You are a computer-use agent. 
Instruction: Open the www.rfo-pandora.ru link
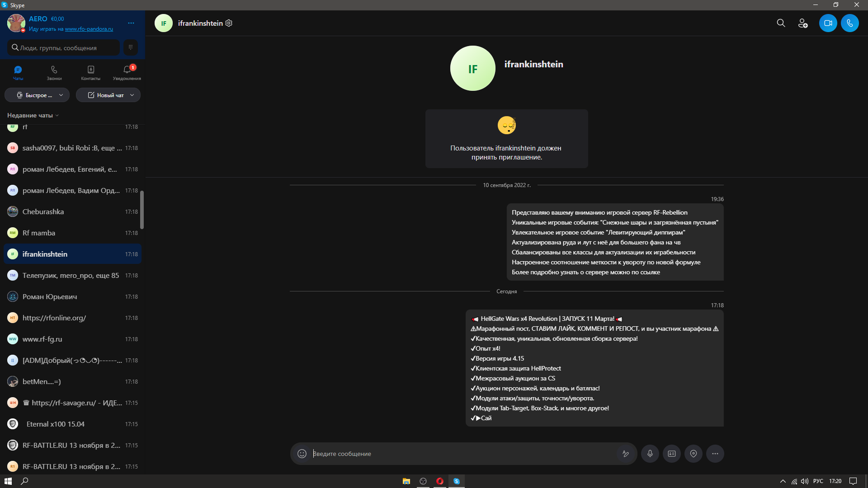[x=89, y=29]
